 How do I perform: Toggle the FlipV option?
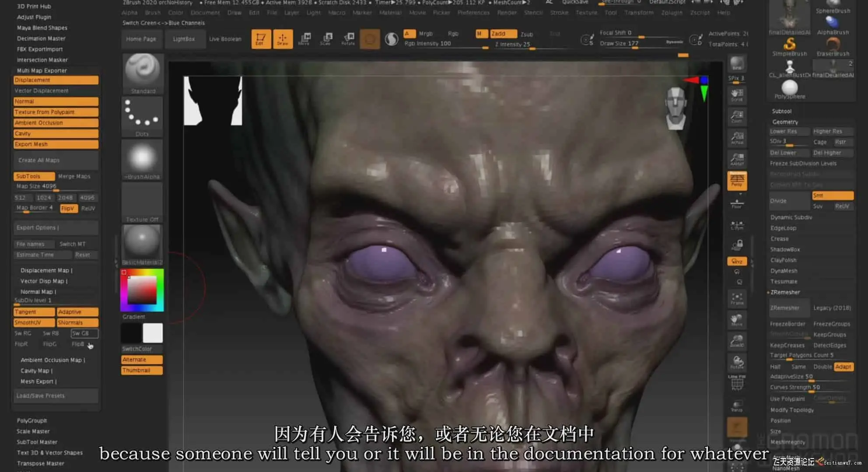tap(68, 208)
